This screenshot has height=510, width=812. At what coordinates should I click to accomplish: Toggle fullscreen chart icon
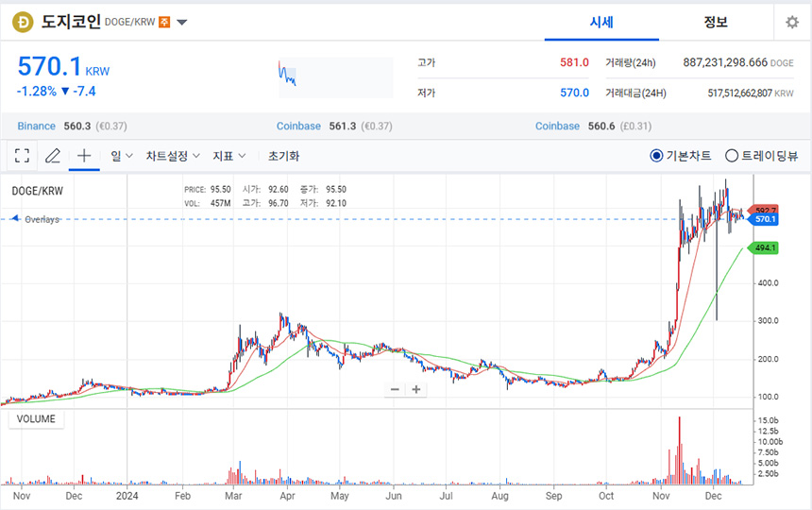(x=22, y=156)
